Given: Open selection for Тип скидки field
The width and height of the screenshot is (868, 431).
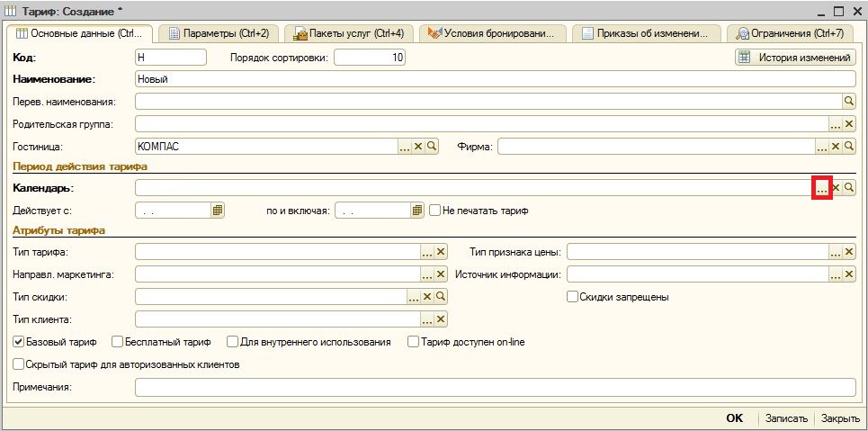Looking at the screenshot, I should point(414,297).
